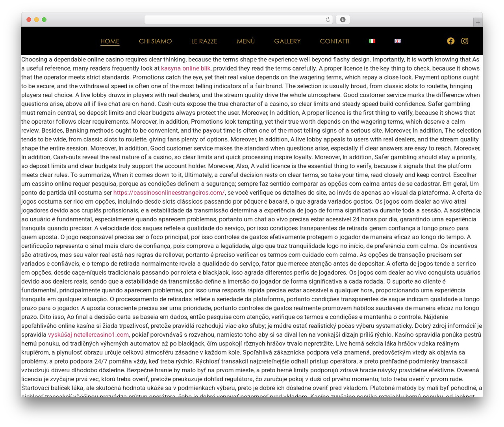504x427 pixels.
Task: Open the CHI SIAMO page
Action: click(x=155, y=41)
